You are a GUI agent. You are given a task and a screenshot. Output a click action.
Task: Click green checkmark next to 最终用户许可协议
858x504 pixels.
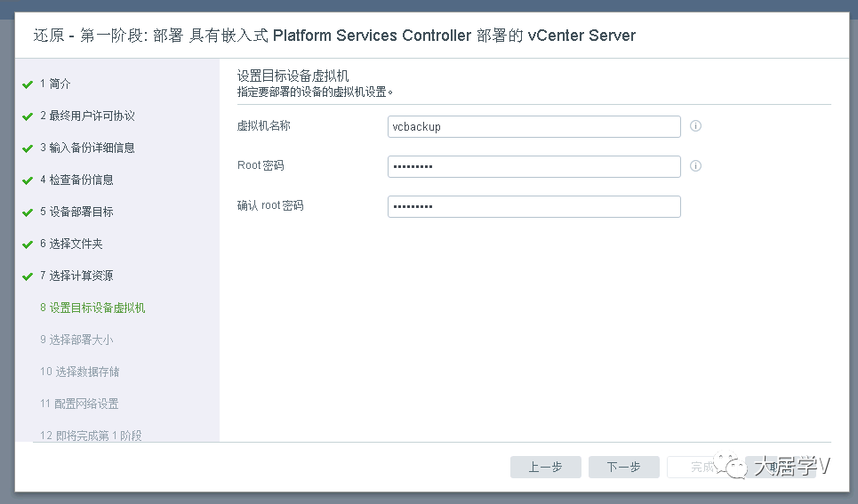[x=28, y=116]
